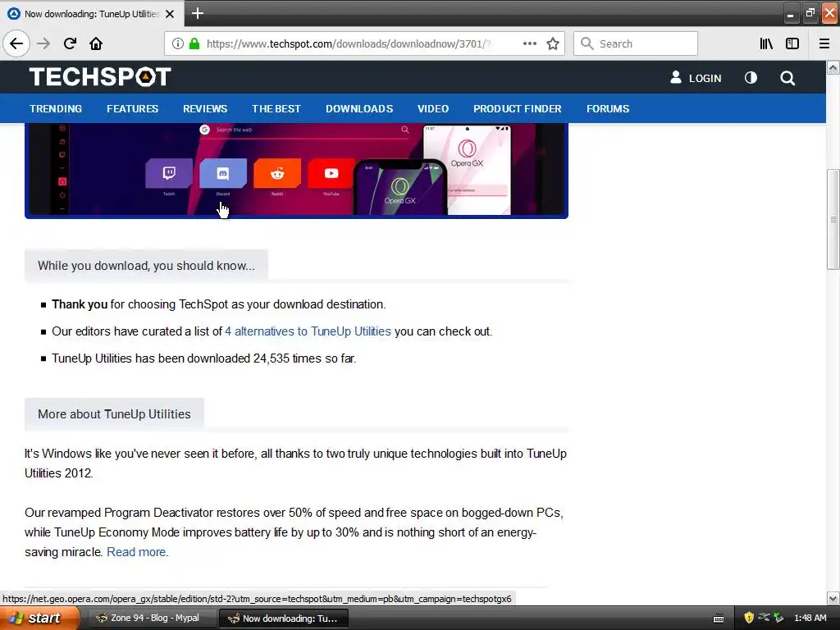Go back to the previous page
This screenshot has height=630, width=840.
pos(16,43)
